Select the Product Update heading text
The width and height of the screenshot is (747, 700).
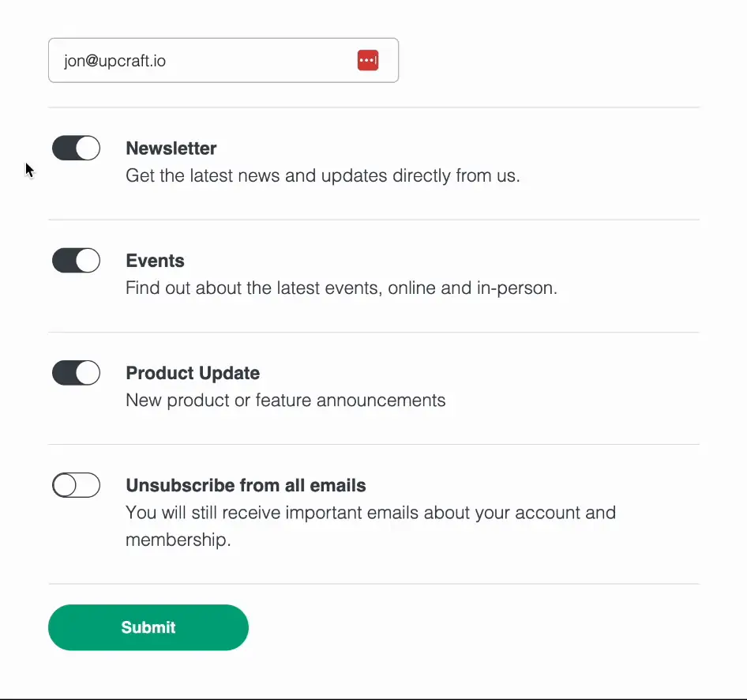pyautogui.click(x=193, y=373)
